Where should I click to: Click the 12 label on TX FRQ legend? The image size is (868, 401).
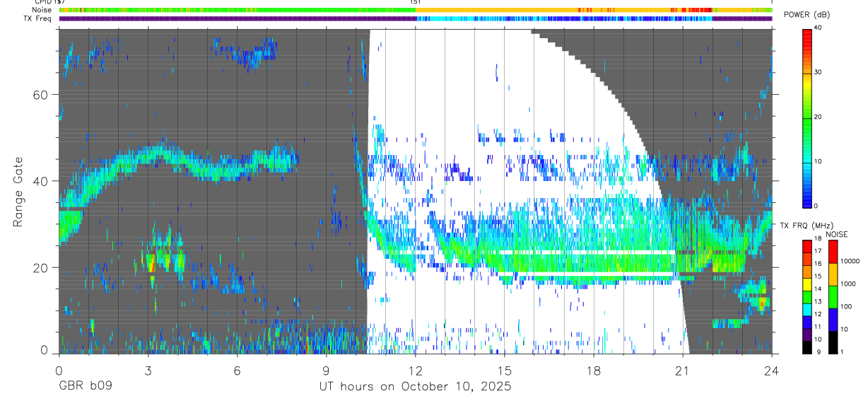tap(818, 314)
